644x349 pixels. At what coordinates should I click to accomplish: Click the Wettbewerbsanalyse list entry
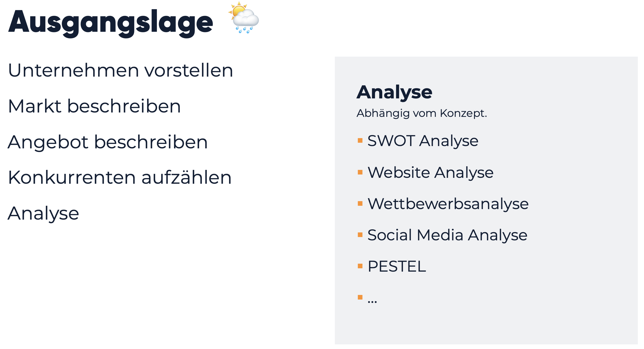[448, 204]
